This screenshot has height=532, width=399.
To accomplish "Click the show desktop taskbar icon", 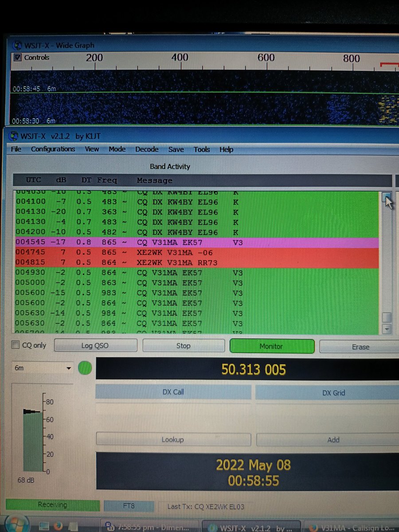I will [43, 526].
